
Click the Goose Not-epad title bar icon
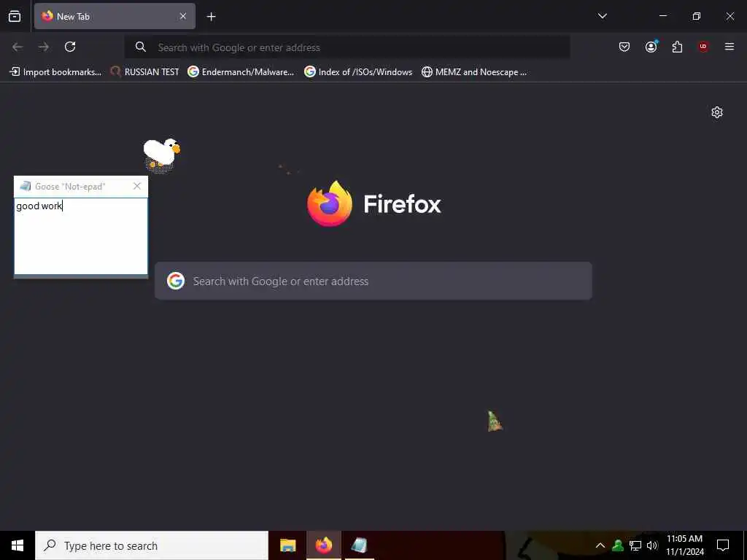[x=26, y=186]
